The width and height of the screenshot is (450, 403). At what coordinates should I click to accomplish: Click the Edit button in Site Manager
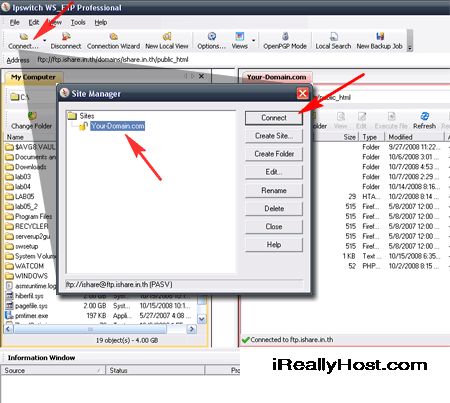(274, 172)
